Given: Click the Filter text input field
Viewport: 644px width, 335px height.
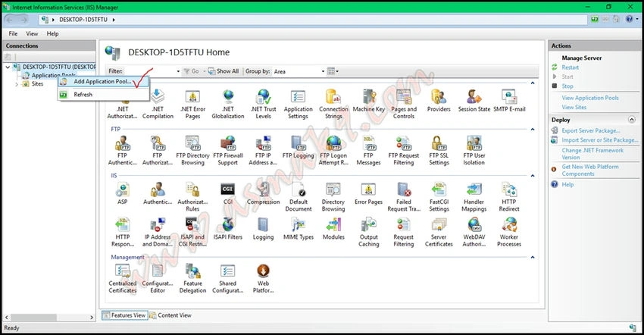Looking at the screenshot, I should pyautogui.click(x=149, y=71).
